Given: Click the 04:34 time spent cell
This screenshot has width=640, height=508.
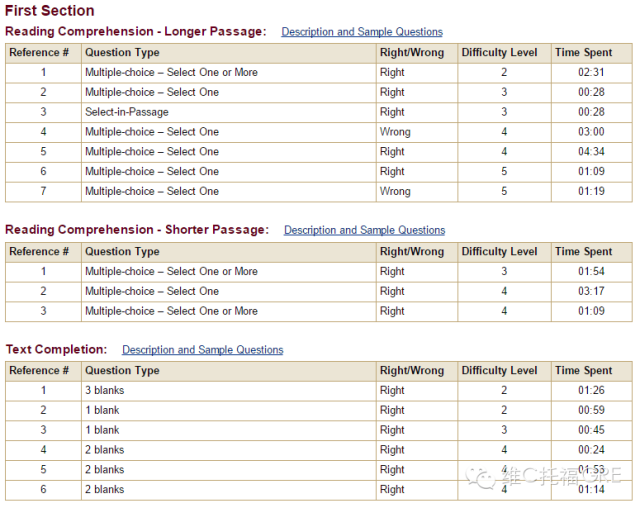Looking at the screenshot, I should tap(591, 152).
